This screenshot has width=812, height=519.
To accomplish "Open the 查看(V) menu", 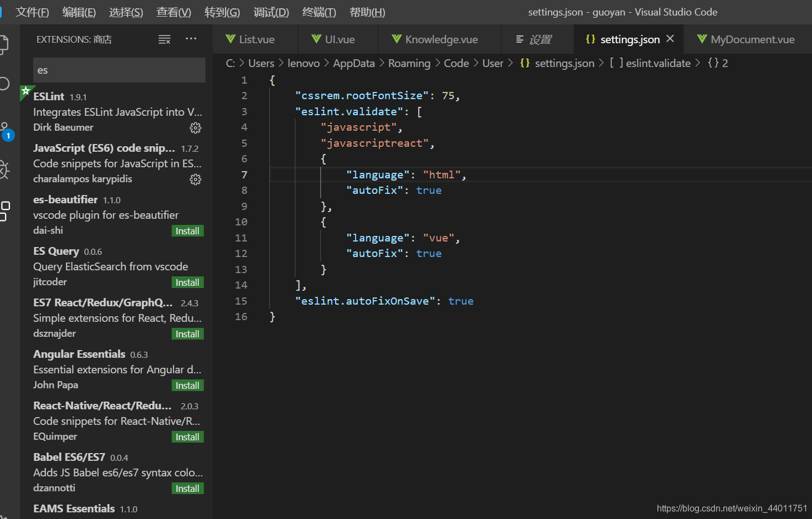I will point(174,12).
